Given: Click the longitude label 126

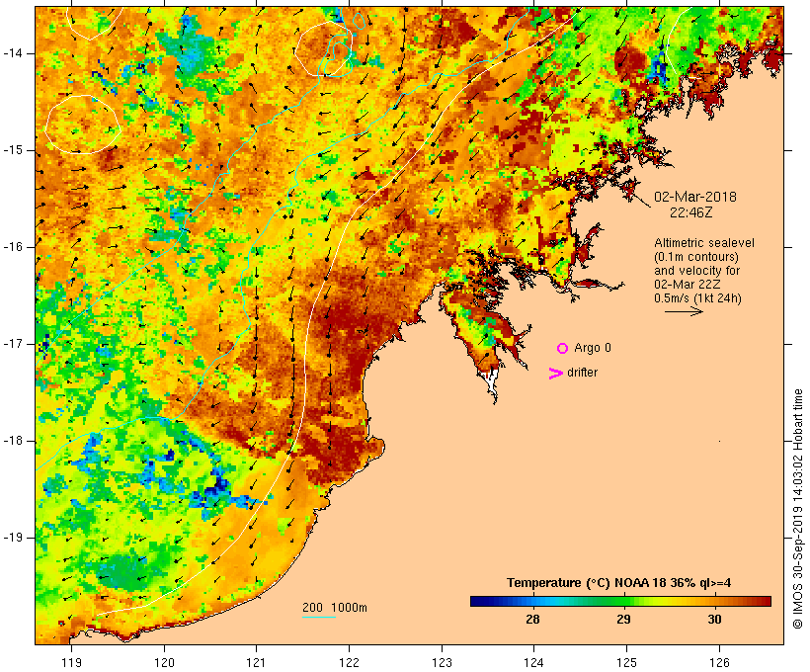Looking at the screenshot, I should (x=719, y=663).
